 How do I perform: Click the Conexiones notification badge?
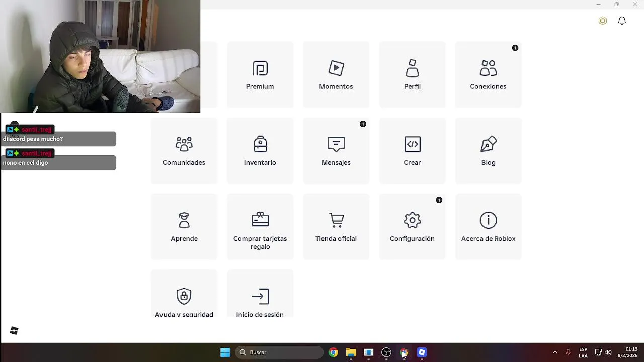coord(515,48)
